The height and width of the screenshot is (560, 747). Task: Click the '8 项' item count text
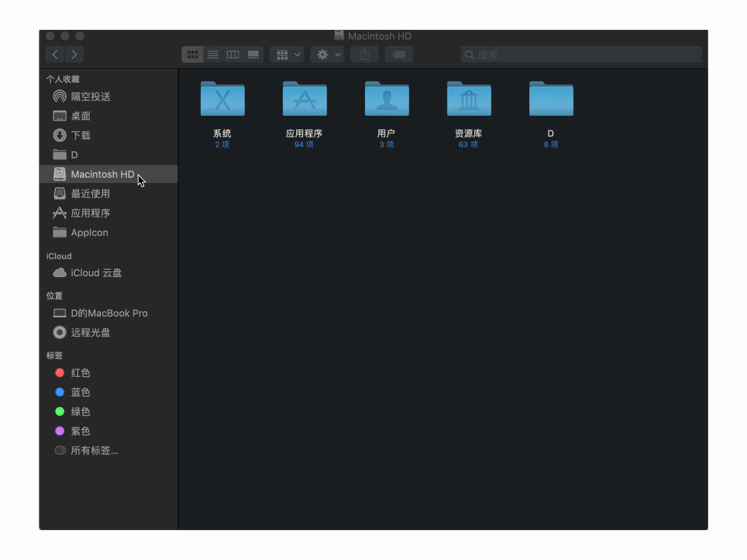pos(551,145)
